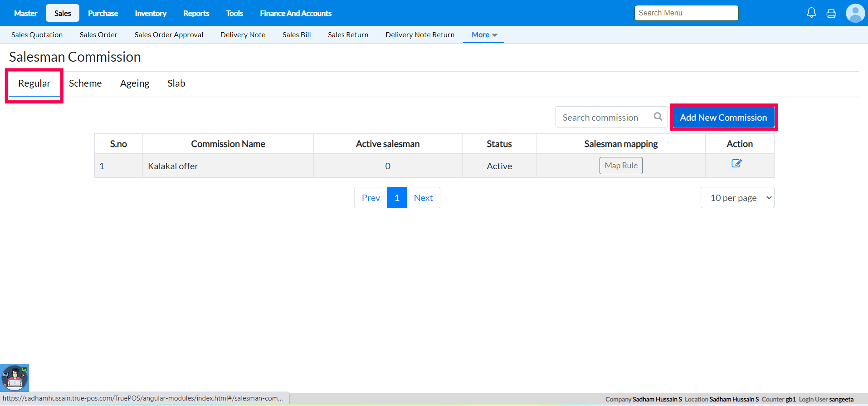
Task: Go to Next page in pagination
Action: point(423,198)
